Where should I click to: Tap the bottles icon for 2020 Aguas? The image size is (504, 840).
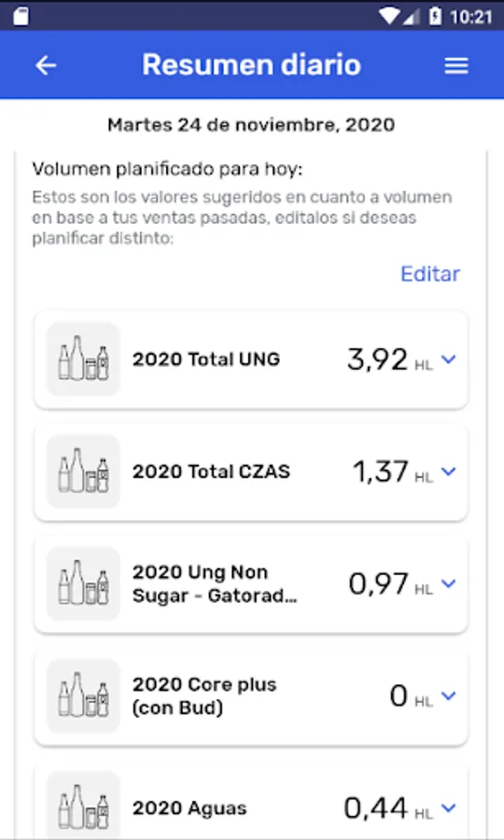[x=83, y=806]
